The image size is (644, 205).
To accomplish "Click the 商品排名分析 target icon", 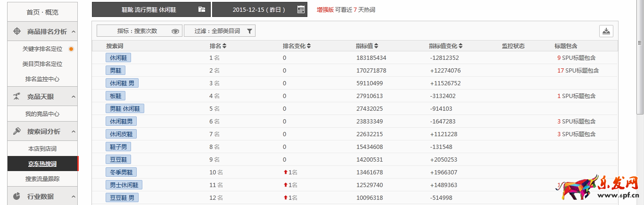I will pyautogui.click(x=17, y=32).
